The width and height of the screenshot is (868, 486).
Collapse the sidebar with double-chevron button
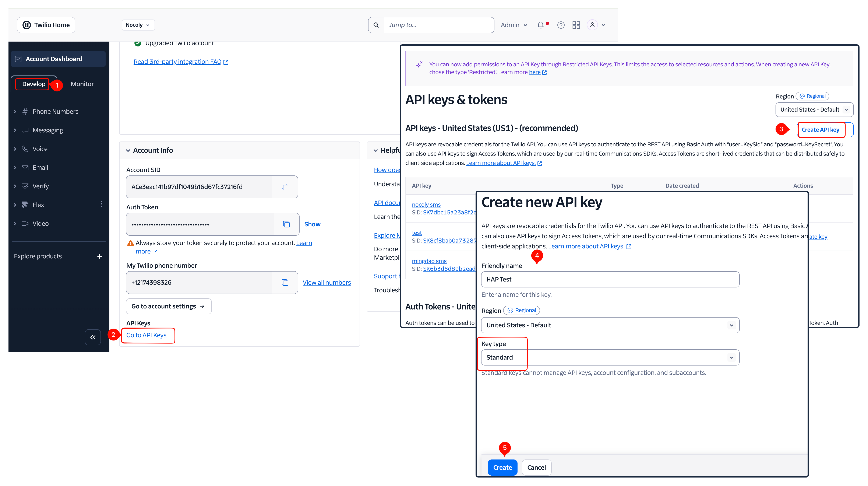tap(93, 337)
